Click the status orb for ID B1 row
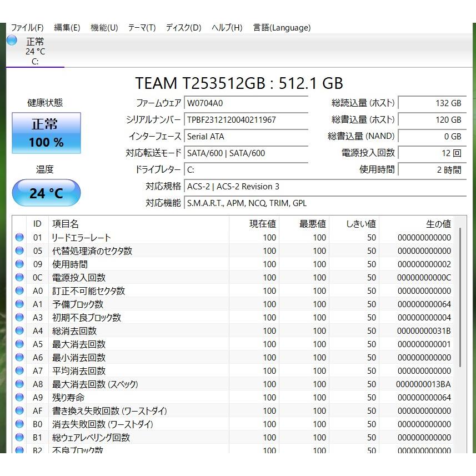 click(x=19, y=437)
